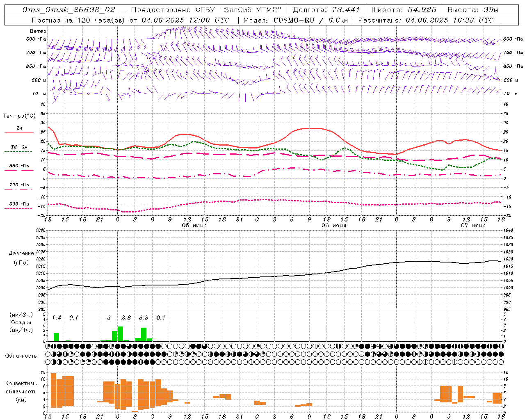Viewport: 525px width, 420px height.
Task: Click the (км) unit label
Action: click(21, 399)
